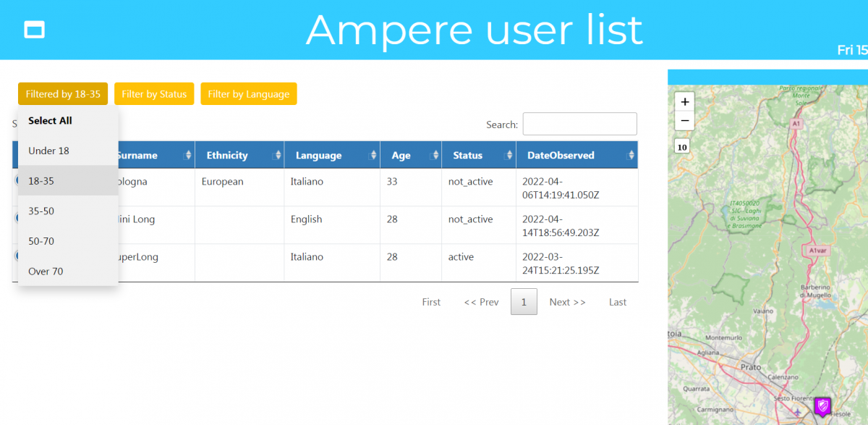The height and width of the screenshot is (425, 868).
Task: Zoom in on the map
Action: tap(684, 102)
